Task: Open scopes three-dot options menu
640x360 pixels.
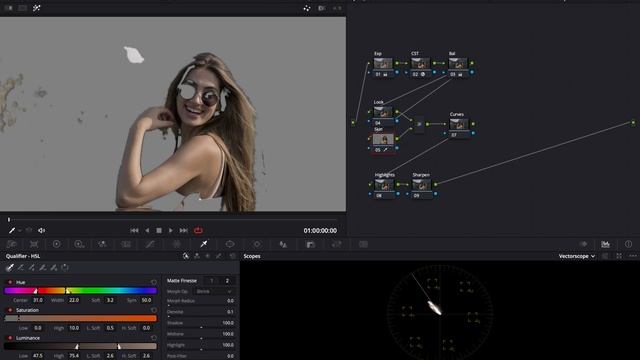Action: point(633,256)
